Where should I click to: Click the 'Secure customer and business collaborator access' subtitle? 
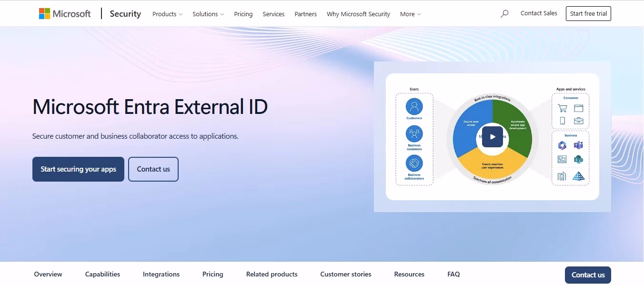coord(135,136)
